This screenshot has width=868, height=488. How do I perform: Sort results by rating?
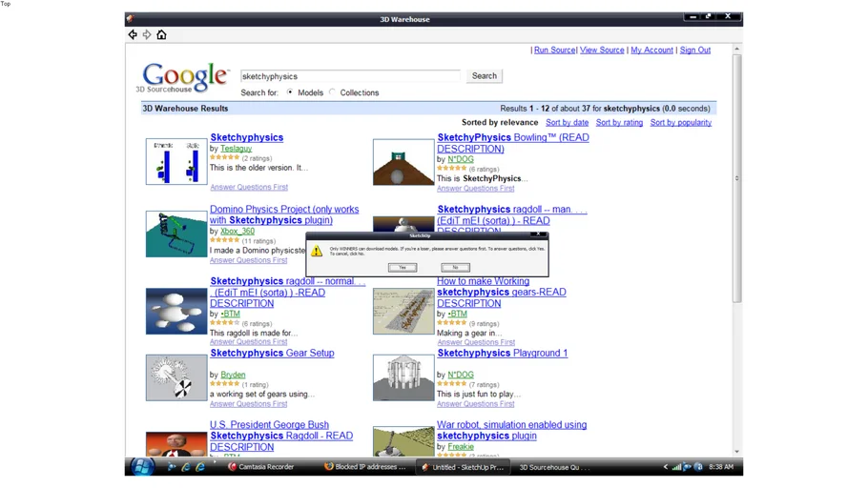(x=619, y=122)
